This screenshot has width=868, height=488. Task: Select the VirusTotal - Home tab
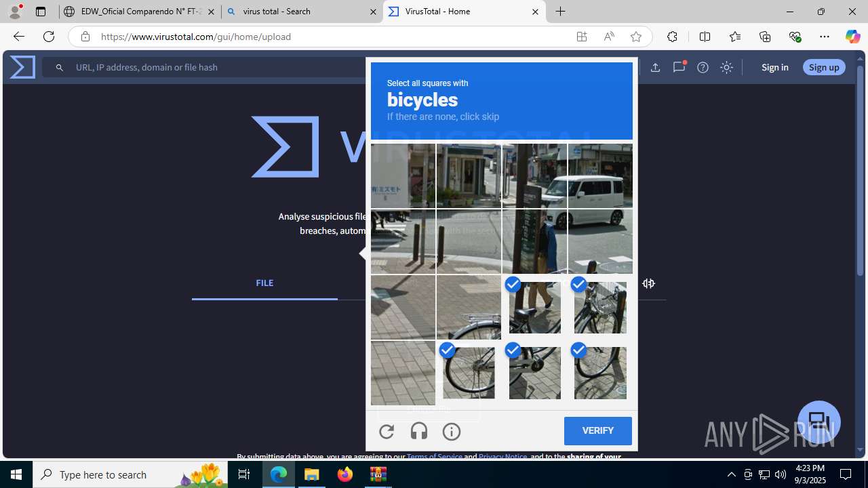(x=458, y=12)
